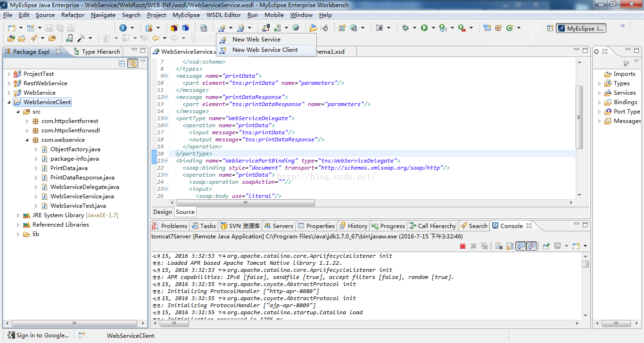Expand the Bindings node in Outline
Viewport: 644px width, 343px height.
point(600,102)
